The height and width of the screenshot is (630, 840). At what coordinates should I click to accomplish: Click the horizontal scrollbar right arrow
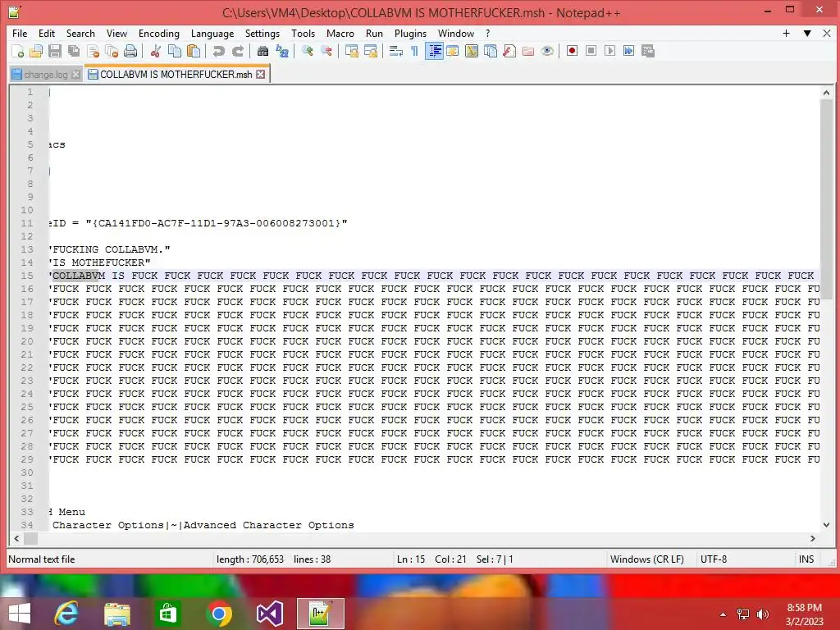[812, 538]
